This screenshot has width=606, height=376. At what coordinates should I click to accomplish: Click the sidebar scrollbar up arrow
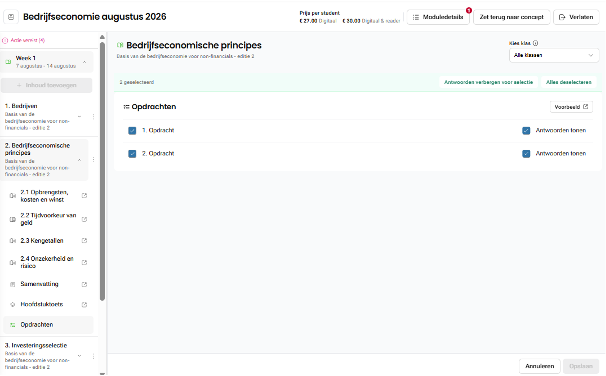click(x=102, y=37)
